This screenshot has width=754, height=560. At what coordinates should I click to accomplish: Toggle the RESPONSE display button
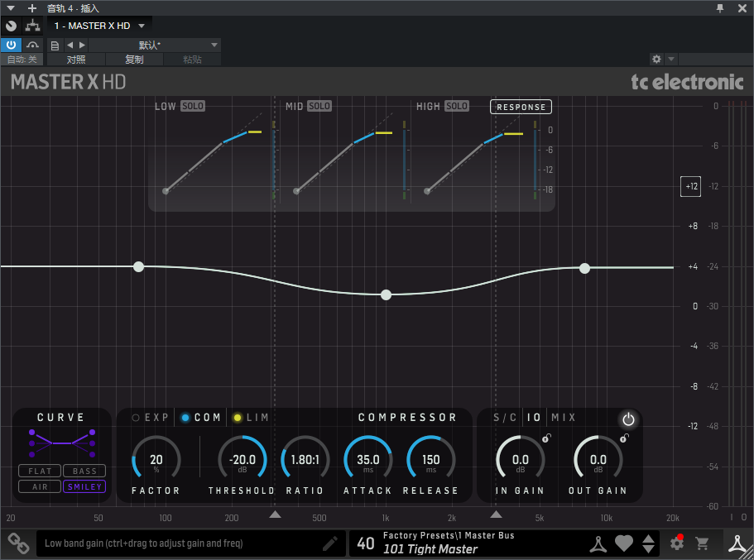[521, 107]
